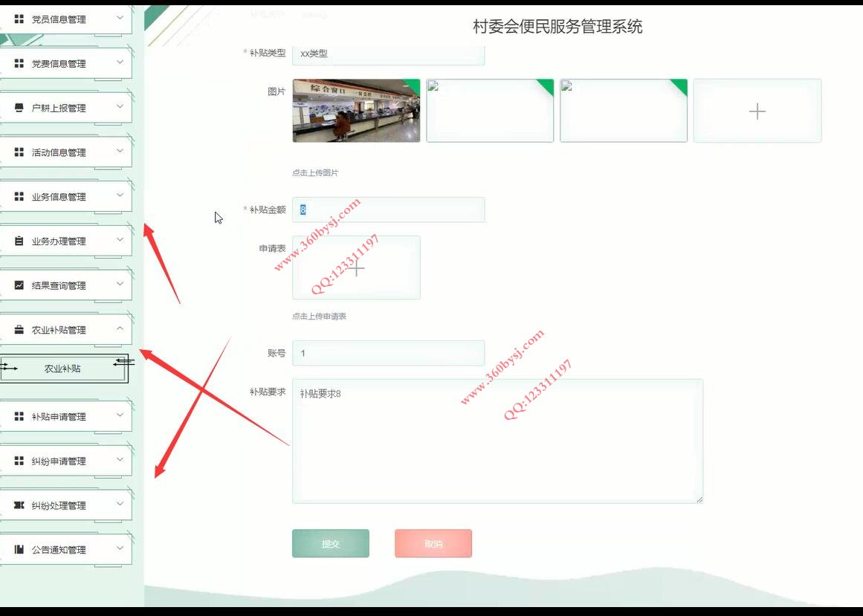Open the 农业补贴 submenu item
The width and height of the screenshot is (863, 616).
(64, 369)
